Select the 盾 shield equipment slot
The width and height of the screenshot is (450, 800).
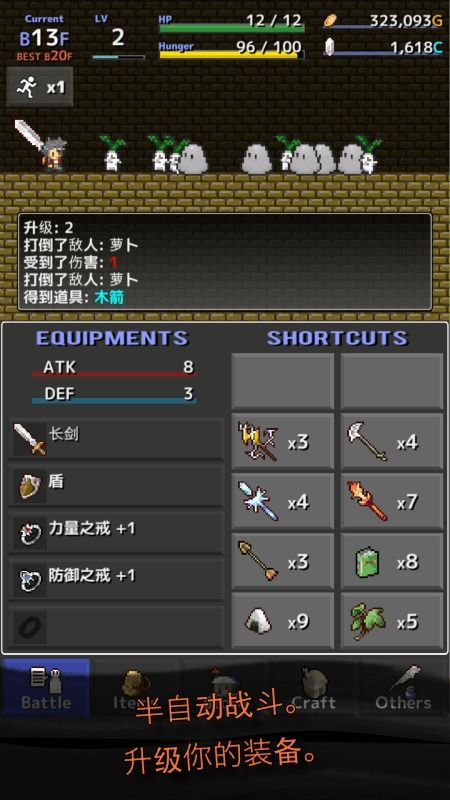pyautogui.click(x=116, y=486)
